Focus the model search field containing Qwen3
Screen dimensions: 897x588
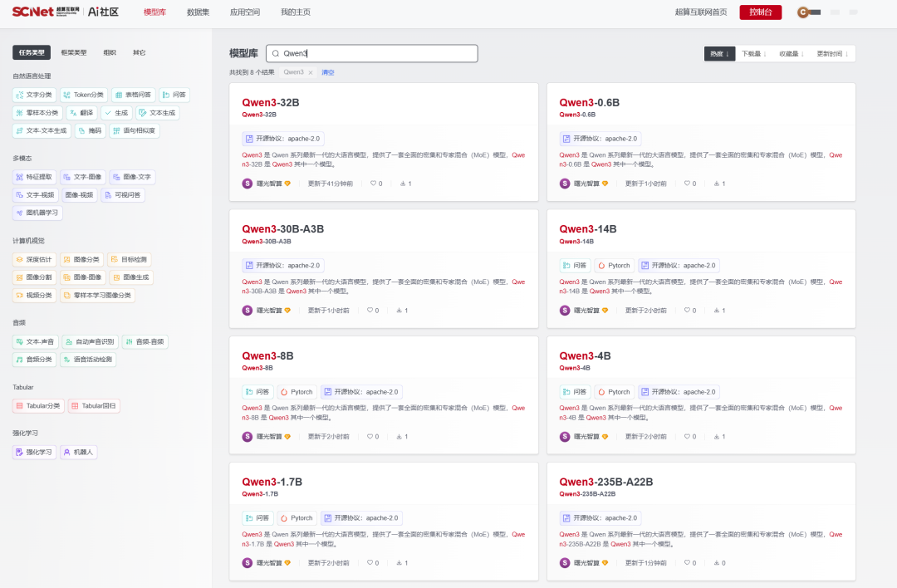pyautogui.click(x=372, y=53)
